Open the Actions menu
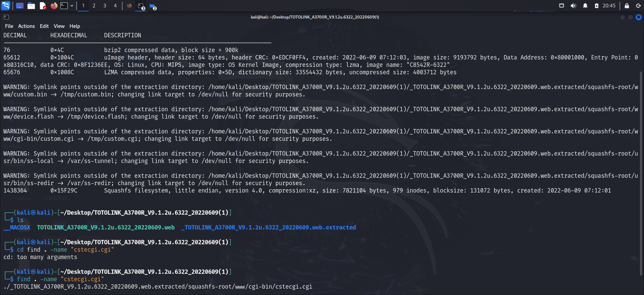Screen dimensions: 644x295 (x=27, y=26)
